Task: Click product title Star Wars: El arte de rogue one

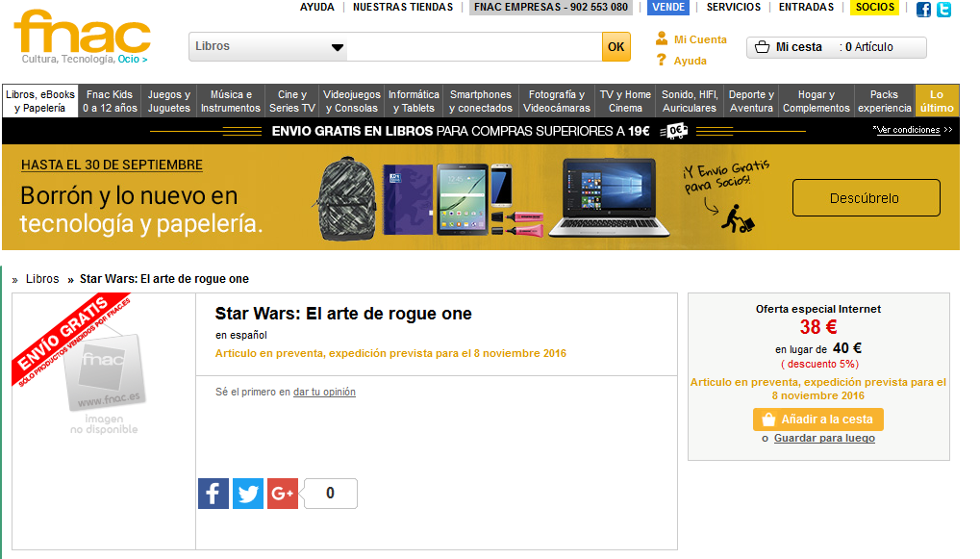Action: [343, 314]
